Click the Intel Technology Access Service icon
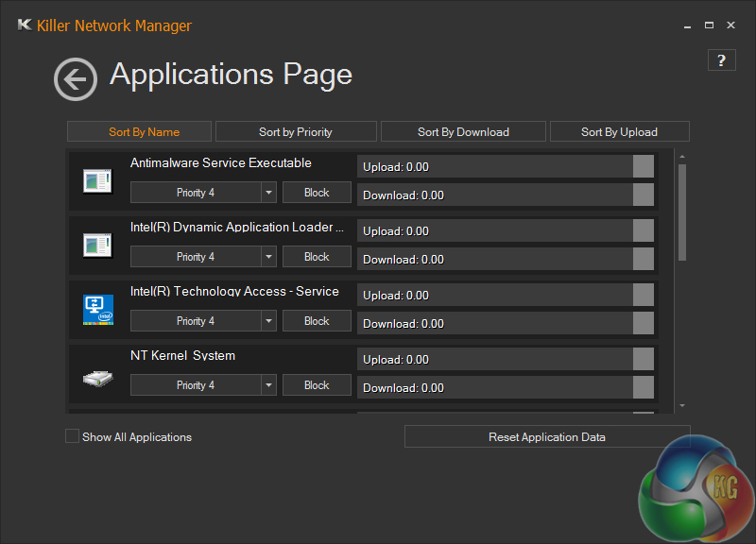 [97, 310]
